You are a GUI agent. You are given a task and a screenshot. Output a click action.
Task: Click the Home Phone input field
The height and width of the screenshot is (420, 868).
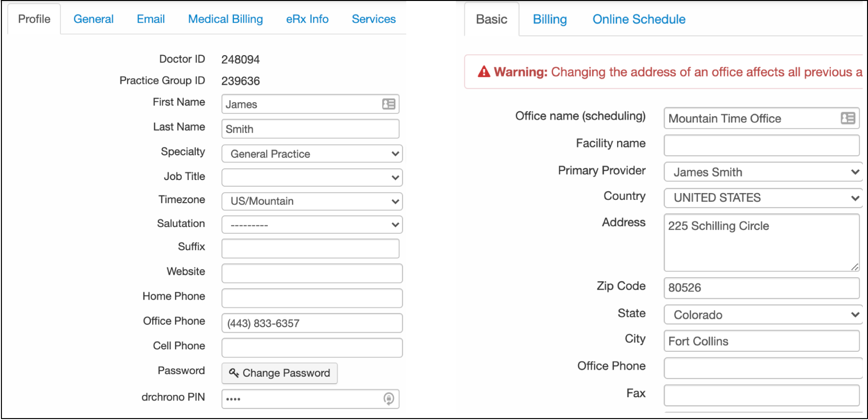click(x=312, y=298)
